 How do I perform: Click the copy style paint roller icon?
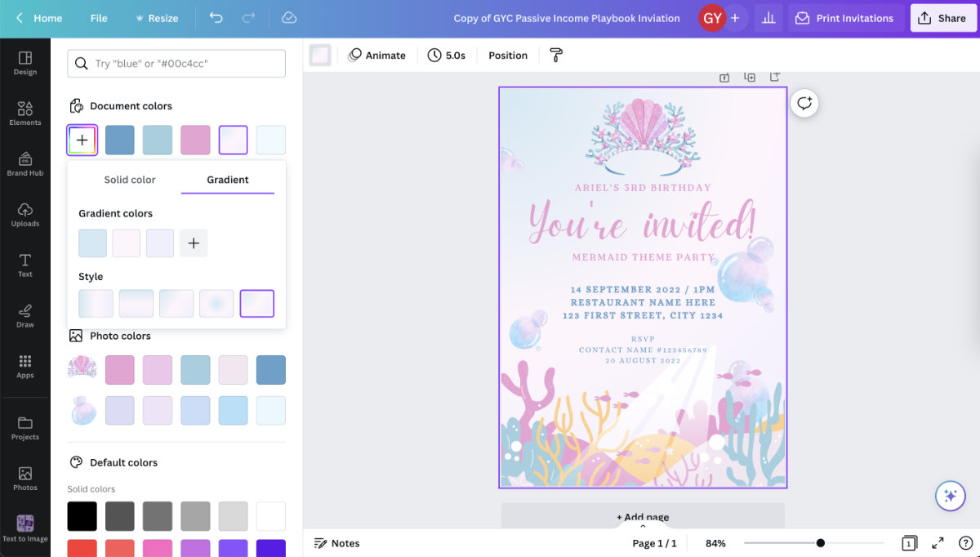[556, 56]
